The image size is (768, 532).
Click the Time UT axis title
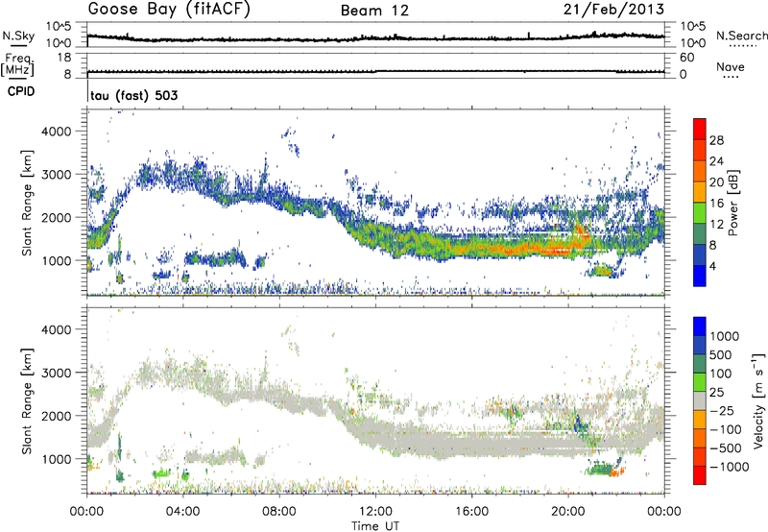(375, 526)
